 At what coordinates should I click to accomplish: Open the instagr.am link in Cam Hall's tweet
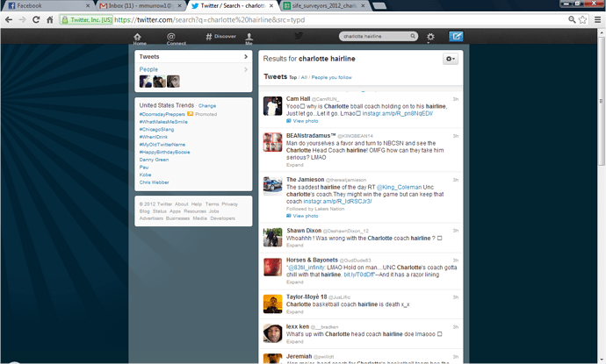(397, 113)
